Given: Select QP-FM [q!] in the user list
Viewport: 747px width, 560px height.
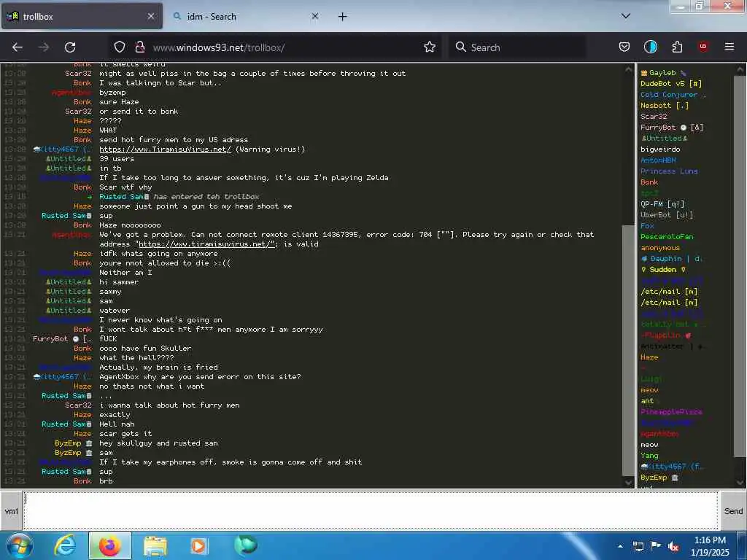Looking at the screenshot, I should pos(662,204).
